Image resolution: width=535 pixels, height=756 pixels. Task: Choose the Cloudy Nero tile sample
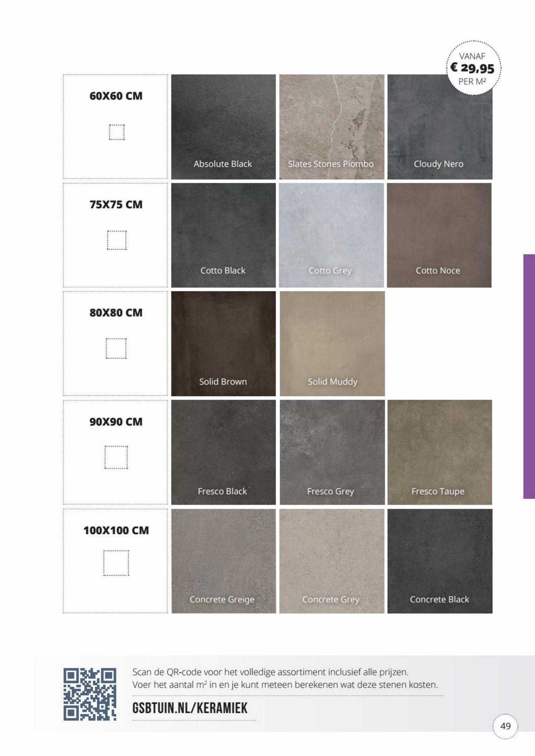pyautogui.click(x=440, y=127)
